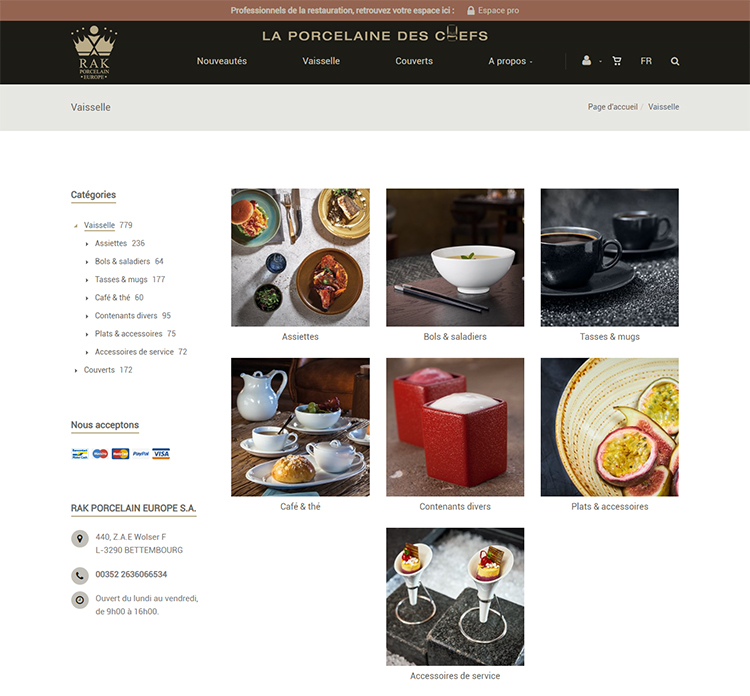Collapse the Vaisselle category tree arrow
750x696 pixels.
(x=76, y=226)
